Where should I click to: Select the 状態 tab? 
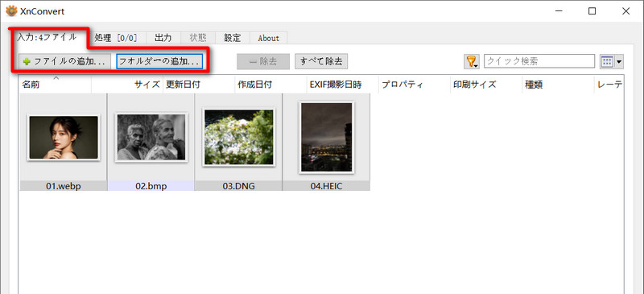tap(198, 38)
